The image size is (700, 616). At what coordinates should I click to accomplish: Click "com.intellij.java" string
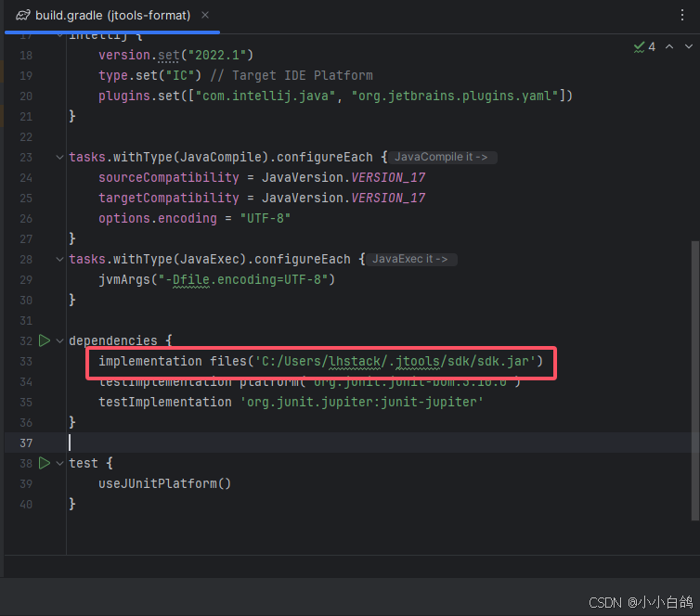pyautogui.click(x=266, y=96)
